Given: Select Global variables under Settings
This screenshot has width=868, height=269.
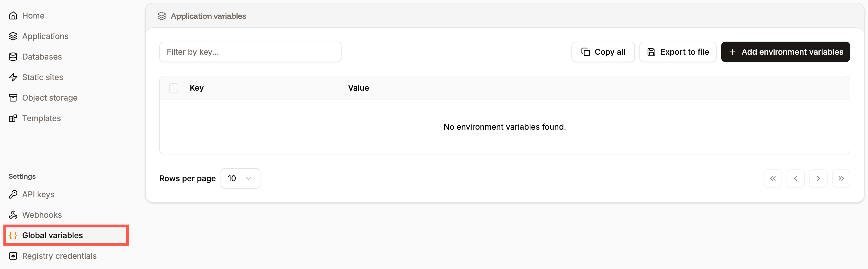Looking at the screenshot, I should pyautogui.click(x=53, y=235).
